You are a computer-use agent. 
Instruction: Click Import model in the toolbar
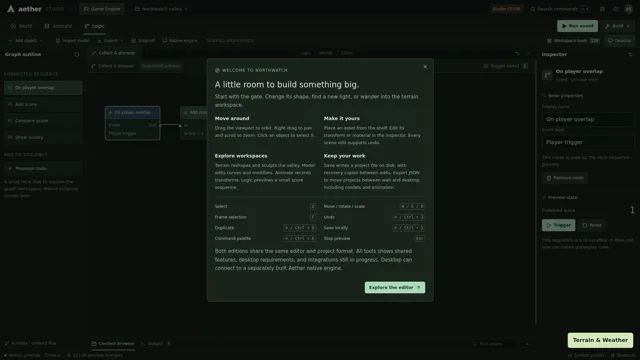(x=73, y=40)
